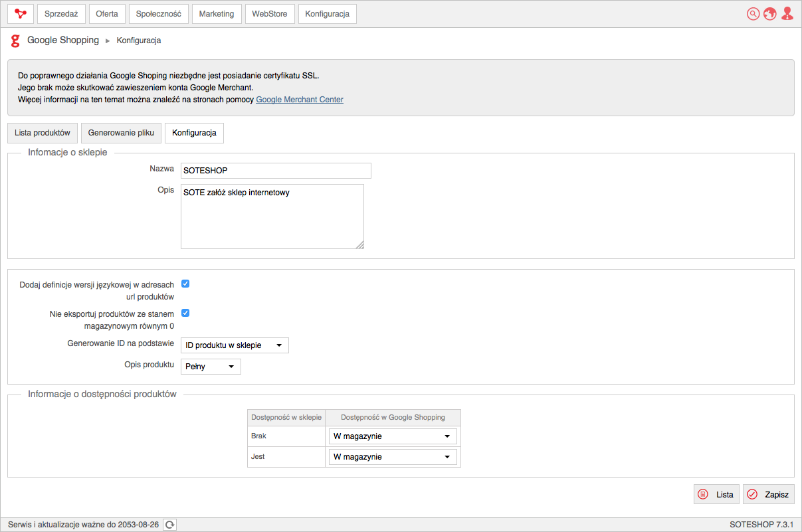The image size is (802, 532).
Task: Click the service validity date text
Action: pyautogui.click(x=83, y=525)
